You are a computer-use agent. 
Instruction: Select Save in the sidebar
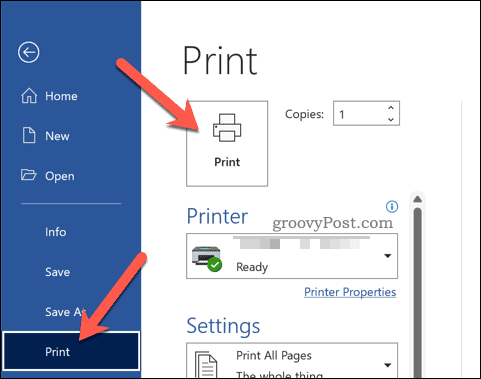tap(58, 272)
